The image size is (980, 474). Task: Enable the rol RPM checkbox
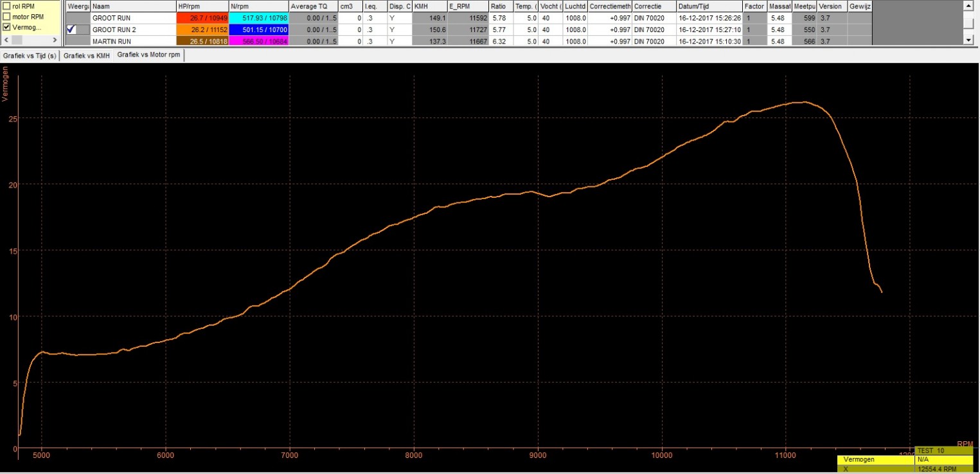tap(7, 6)
